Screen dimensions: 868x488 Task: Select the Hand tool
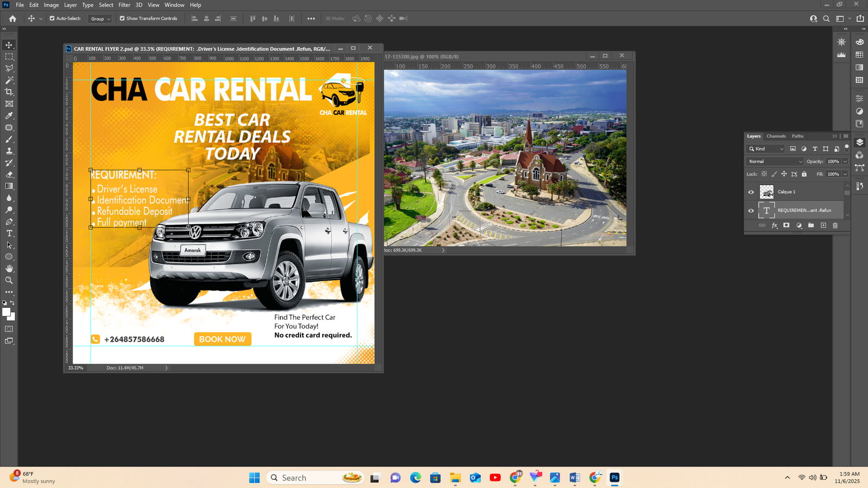point(9,269)
